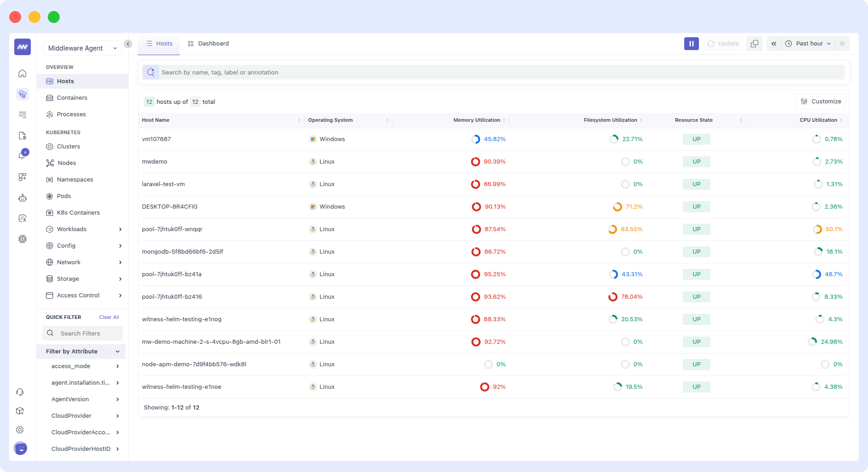Click the Search Filters input field

point(83,333)
